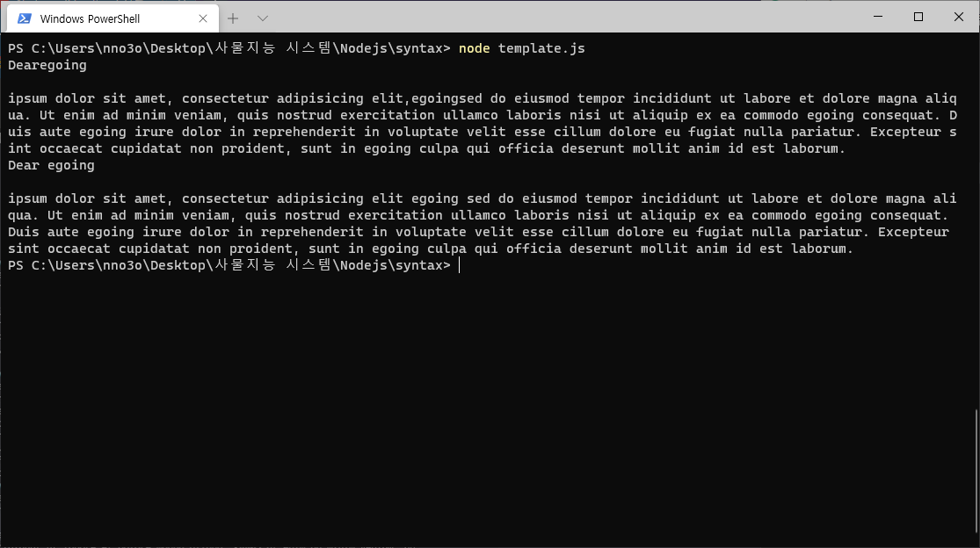The image size is (980, 548).
Task: Click the line starting 'ua. Ut enim ad minim'
Action: 483,115
